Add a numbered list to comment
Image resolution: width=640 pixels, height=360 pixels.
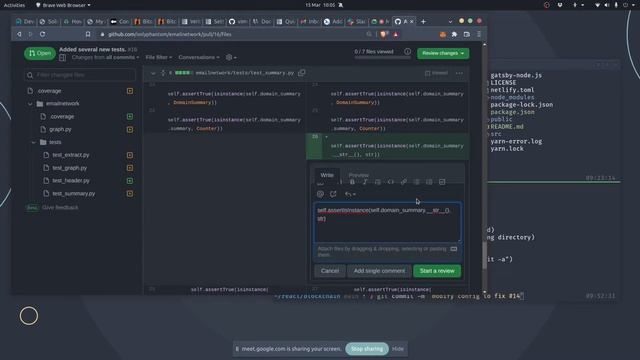click(429, 182)
